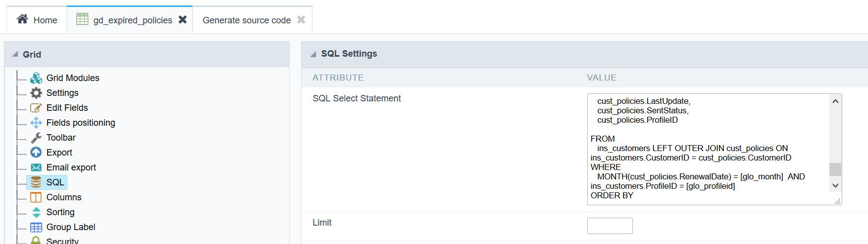The height and width of the screenshot is (244, 868).
Task: Click the Settings gear icon
Action: click(x=36, y=93)
